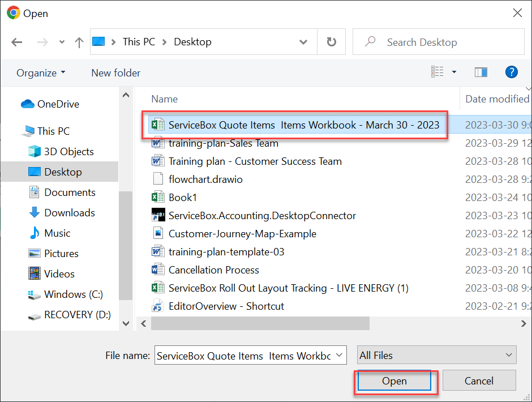Select training-plan-template-03 document
This screenshot has width=532, height=402.
click(226, 251)
